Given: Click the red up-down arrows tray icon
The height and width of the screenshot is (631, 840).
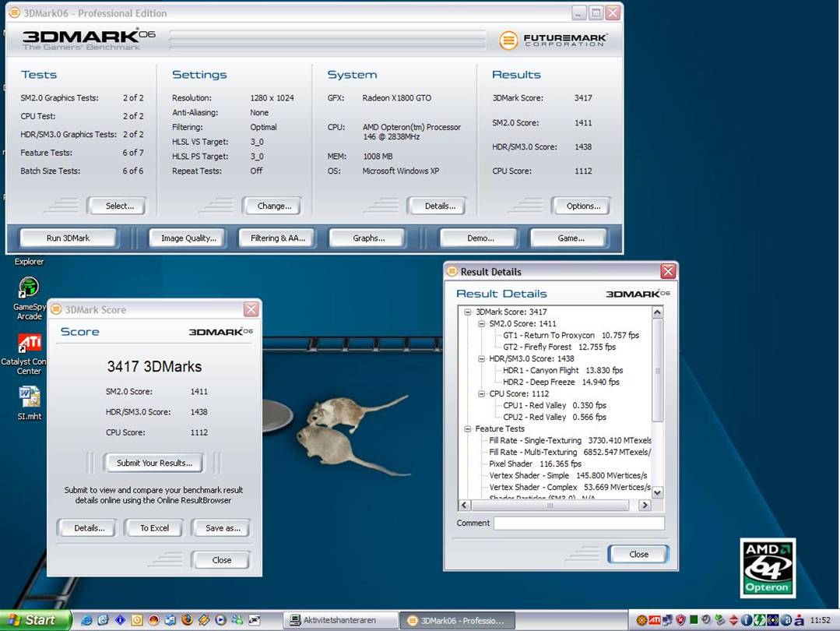Looking at the screenshot, I should click(733, 620).
